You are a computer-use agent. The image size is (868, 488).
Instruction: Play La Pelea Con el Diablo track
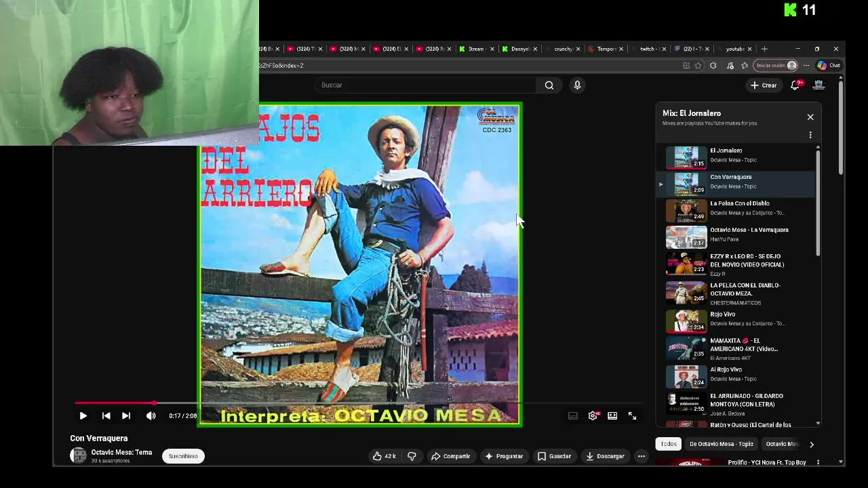[737, 209]
